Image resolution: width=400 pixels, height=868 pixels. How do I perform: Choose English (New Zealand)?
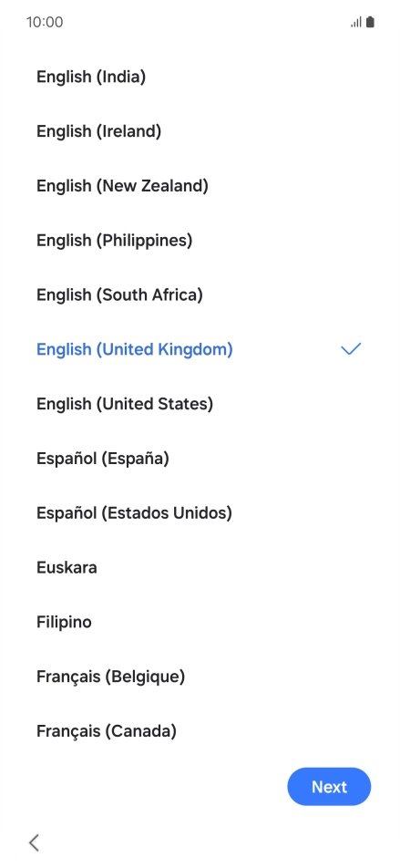coord(200,185)
